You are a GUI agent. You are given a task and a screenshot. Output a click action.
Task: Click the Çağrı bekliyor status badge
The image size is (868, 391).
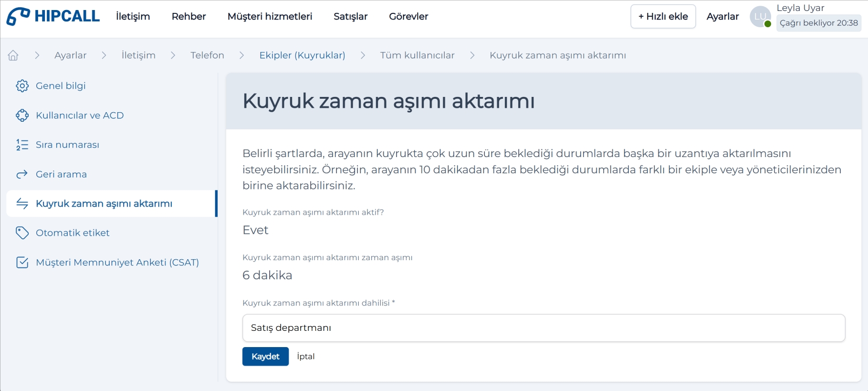coord(818,23)
